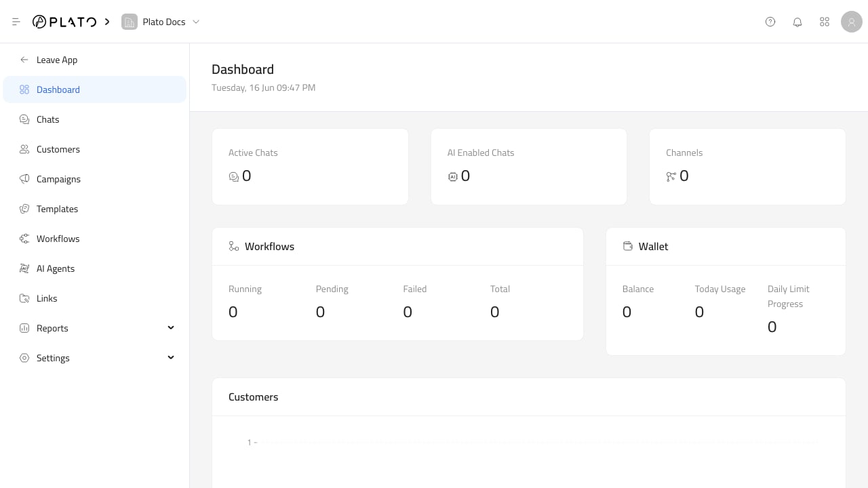Click the Active Chats bubble icon
Screen dimensions: 868x488
234,177
